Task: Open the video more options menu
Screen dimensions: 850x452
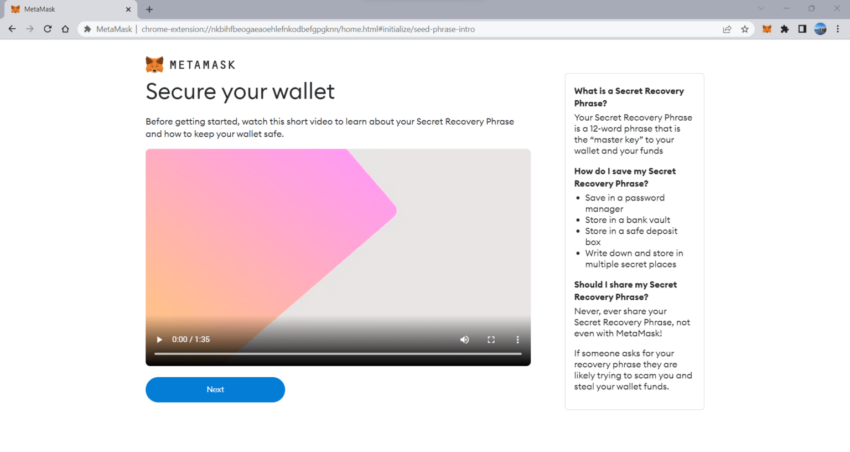Action: coord(517,340)
